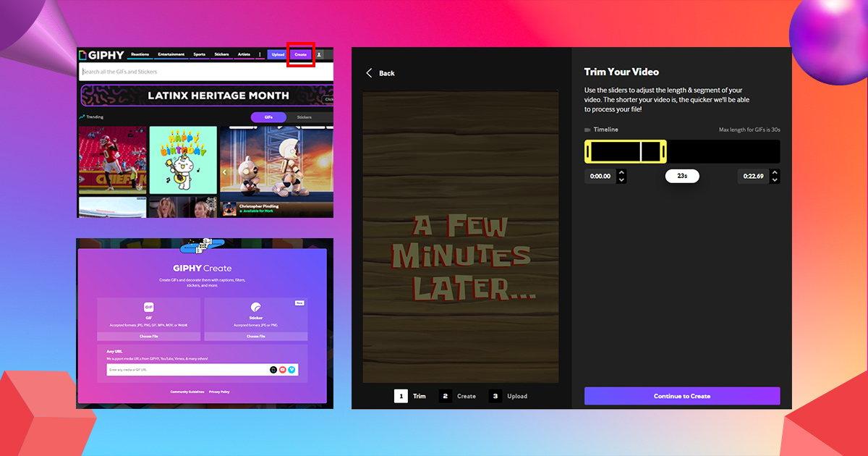
Task: Open the Entertainment menu item
Action: (x=171, y=54)
